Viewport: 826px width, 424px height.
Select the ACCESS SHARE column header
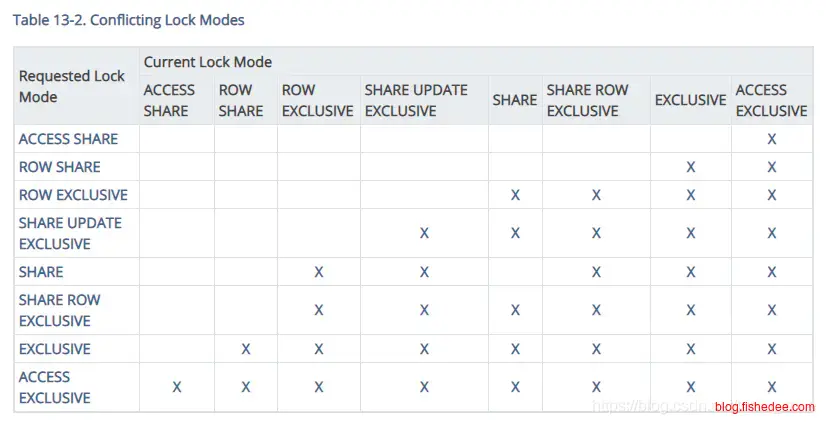(x=170, y=100)
